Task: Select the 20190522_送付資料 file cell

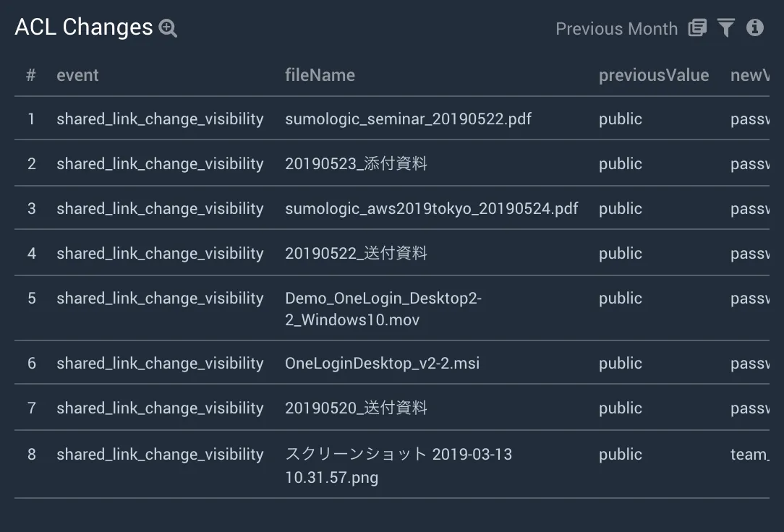Action: pyautogui.click(x=356, y=253)
